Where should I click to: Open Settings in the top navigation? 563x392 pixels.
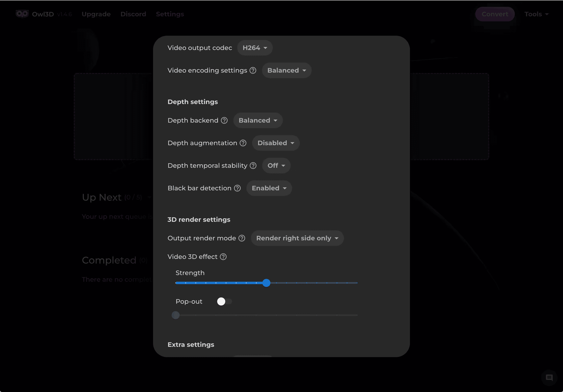pos(170,14)
